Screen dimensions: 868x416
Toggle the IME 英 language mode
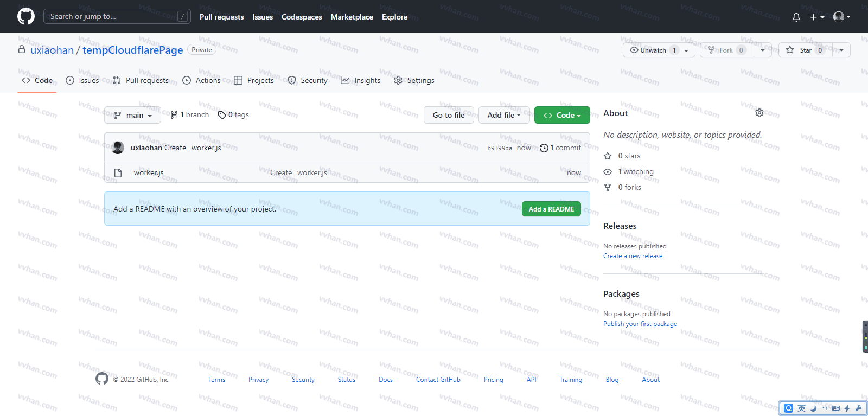[x=801, y=408]
